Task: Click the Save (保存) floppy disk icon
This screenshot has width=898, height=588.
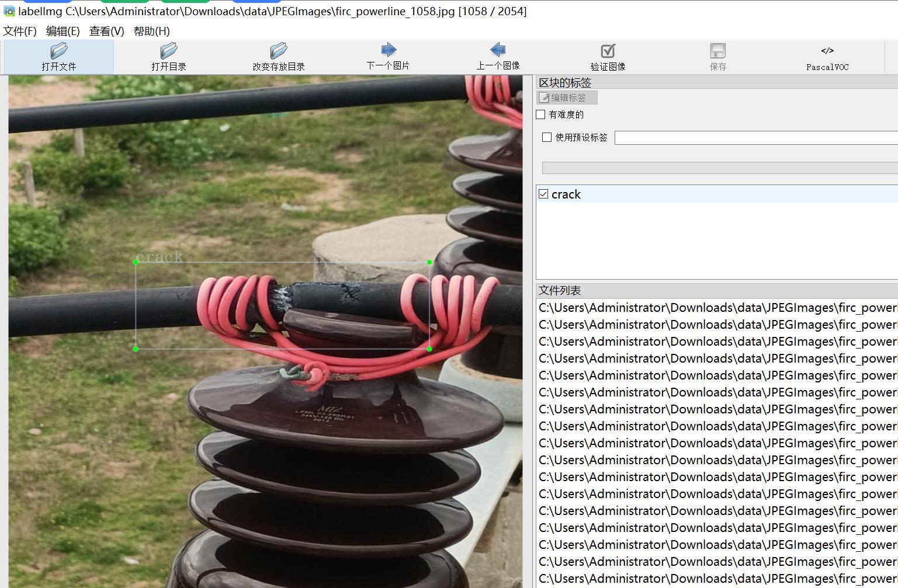Action: coord(717,51)
